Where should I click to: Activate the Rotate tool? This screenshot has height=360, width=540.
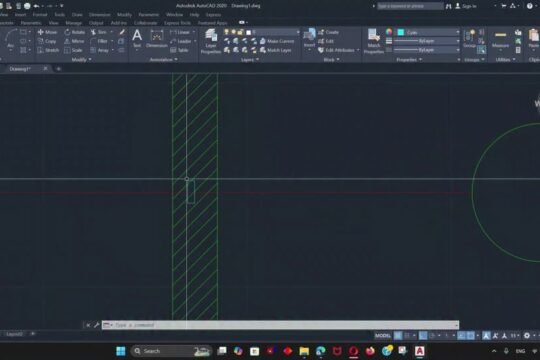click(x=74, y=32)
